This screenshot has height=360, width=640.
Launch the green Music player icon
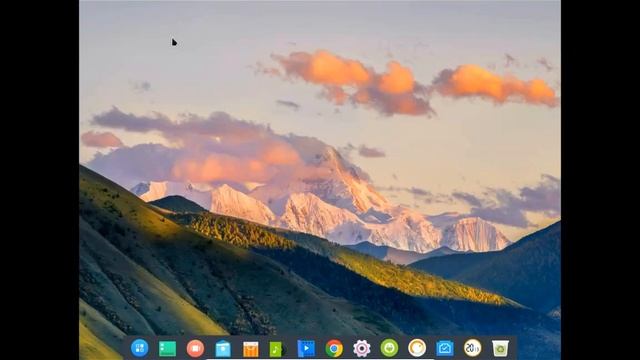click(277, 349)
